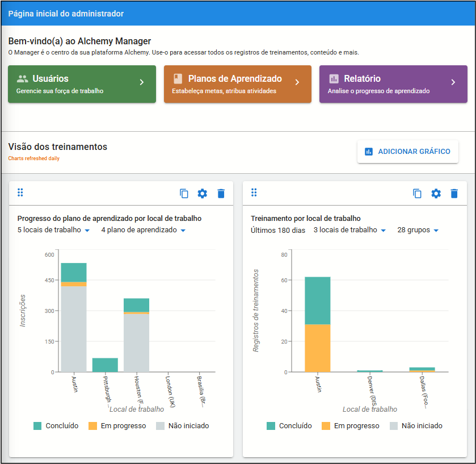476x464 pixels.
Task: Click the copy icon on the left chart card
Action: click(x=184, y=194)
